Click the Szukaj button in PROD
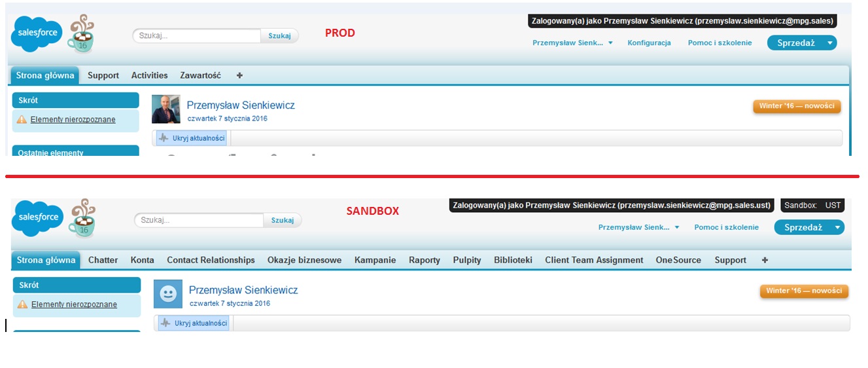Viewport: 868px width, 368px height. click(x=279, y=35)
